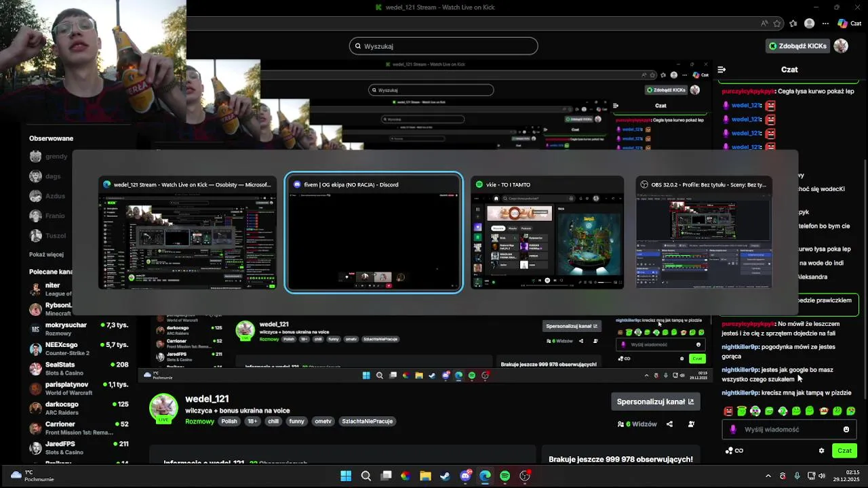Switch to the Discord fivem window thumbnail
This screenshot has height=488, width=868.
(x=374, y=232)
